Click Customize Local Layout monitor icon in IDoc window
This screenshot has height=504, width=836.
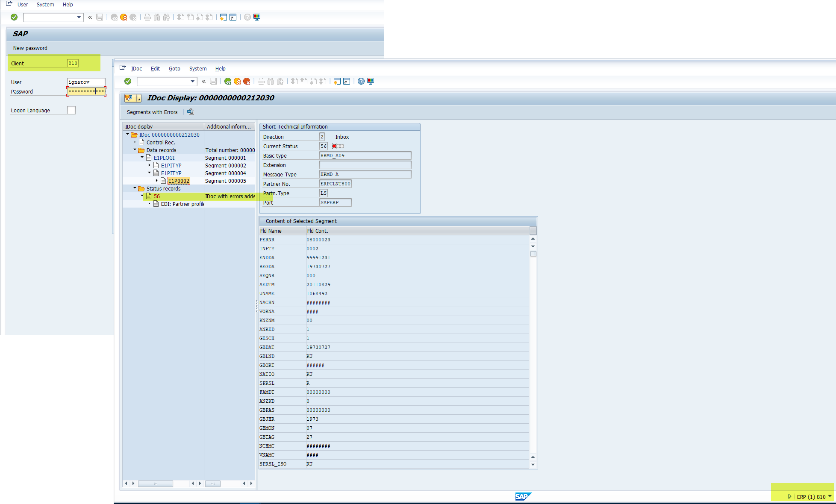pyautogui.click(x=371, y=81)
